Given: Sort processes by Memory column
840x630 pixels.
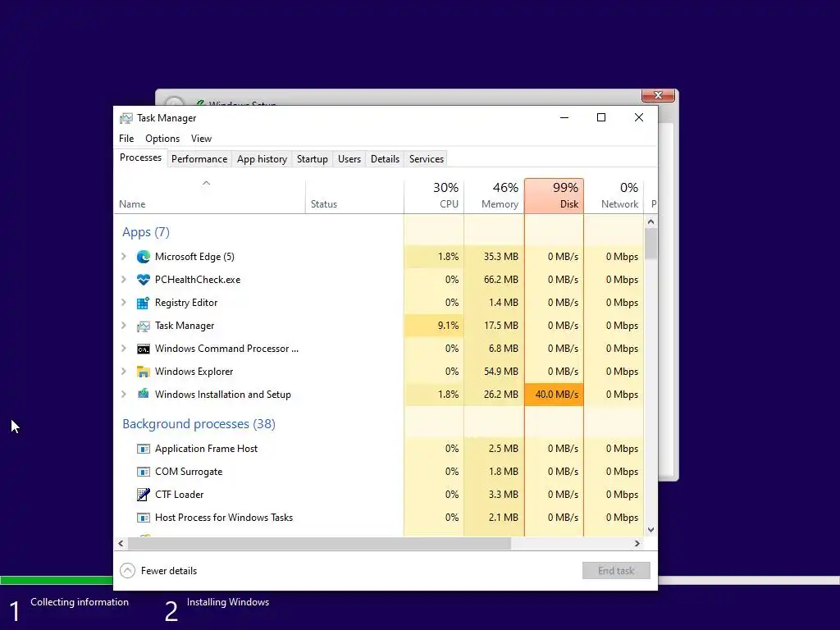Looking at the screenshot, I should tap(494, 196).
